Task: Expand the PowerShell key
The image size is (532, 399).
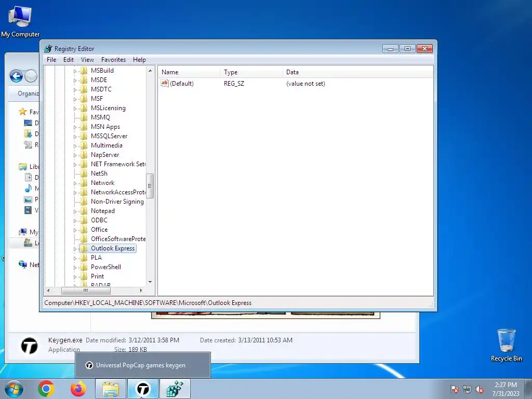Action: click(x=75, y=268)
